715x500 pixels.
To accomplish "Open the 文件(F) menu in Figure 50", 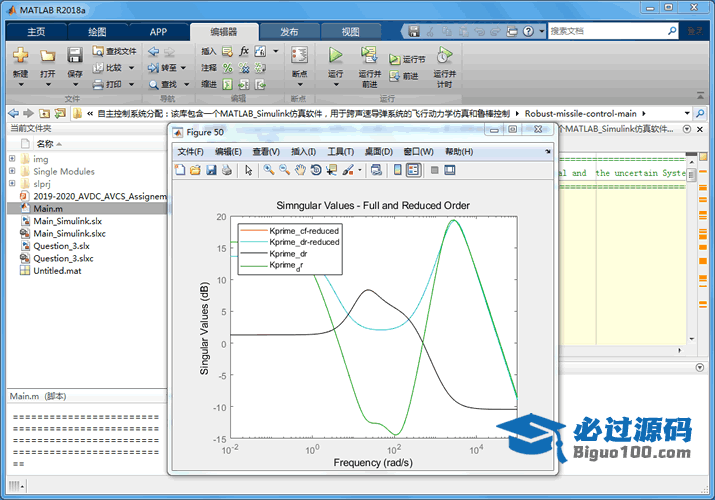I will point(190,152).
